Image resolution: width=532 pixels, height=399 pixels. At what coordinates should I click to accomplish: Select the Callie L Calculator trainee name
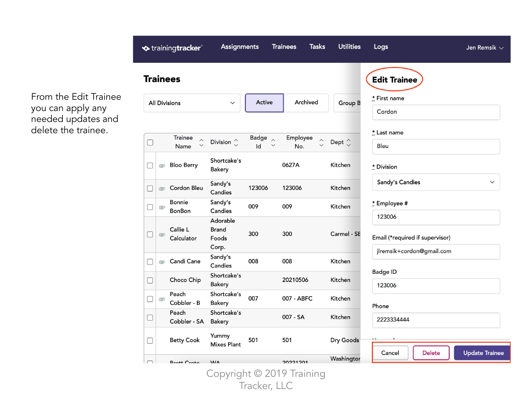[x=183, y=234]
